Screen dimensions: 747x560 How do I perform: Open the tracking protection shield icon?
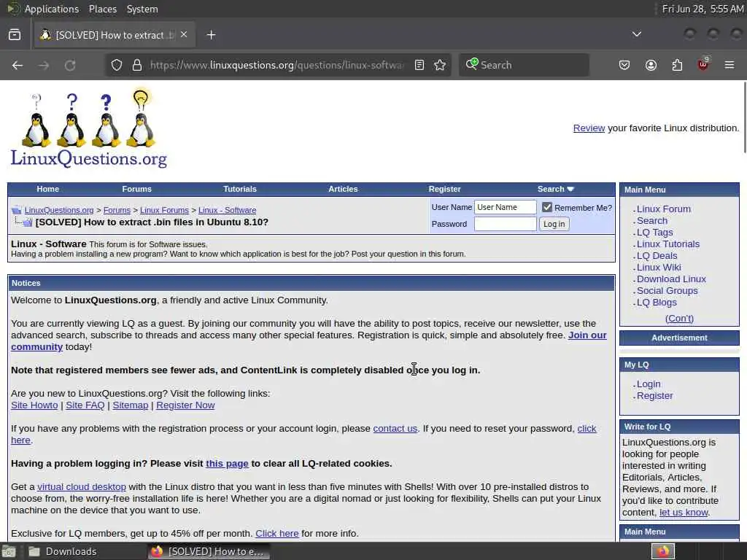coord(117,65)
